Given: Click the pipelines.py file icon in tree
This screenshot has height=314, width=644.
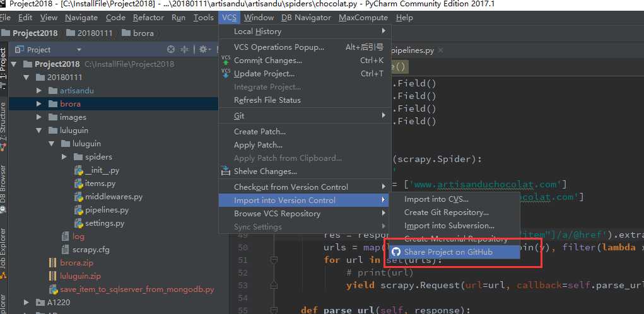Looking at the screenshot, I should pos(78,210).
